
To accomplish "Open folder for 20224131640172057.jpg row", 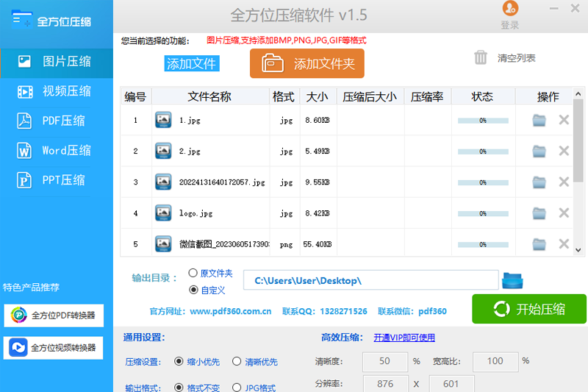I will (x=539, y=182).
